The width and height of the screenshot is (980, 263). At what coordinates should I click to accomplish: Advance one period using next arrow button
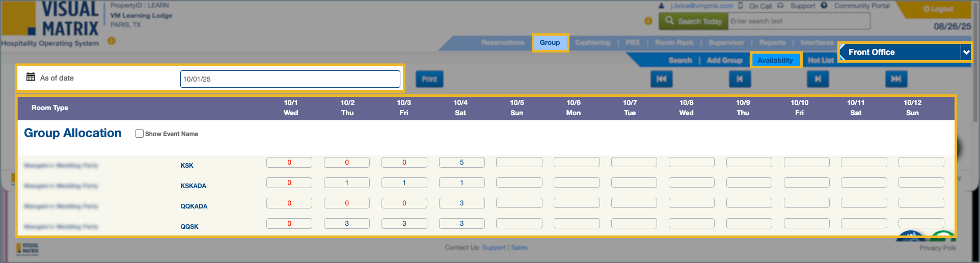[x=818, y=79]
